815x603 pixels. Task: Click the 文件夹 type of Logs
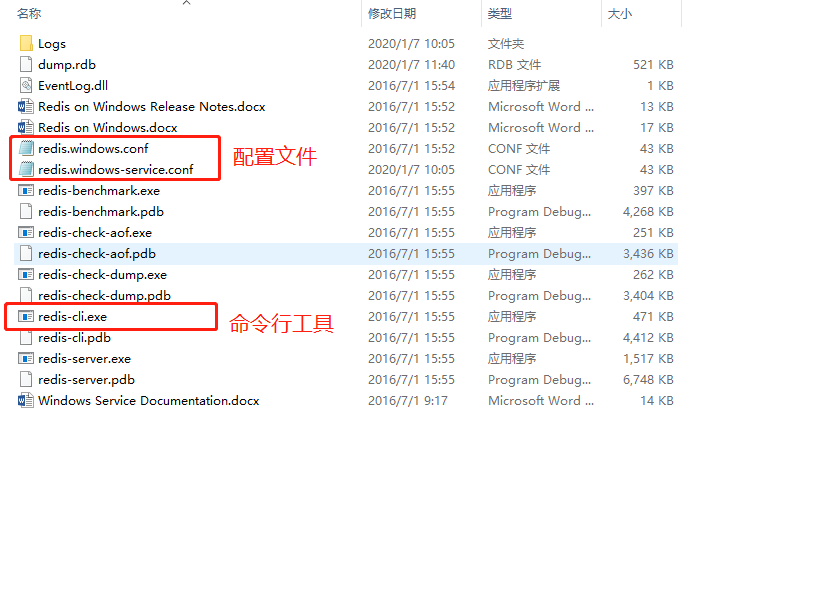tap(506, 44)
